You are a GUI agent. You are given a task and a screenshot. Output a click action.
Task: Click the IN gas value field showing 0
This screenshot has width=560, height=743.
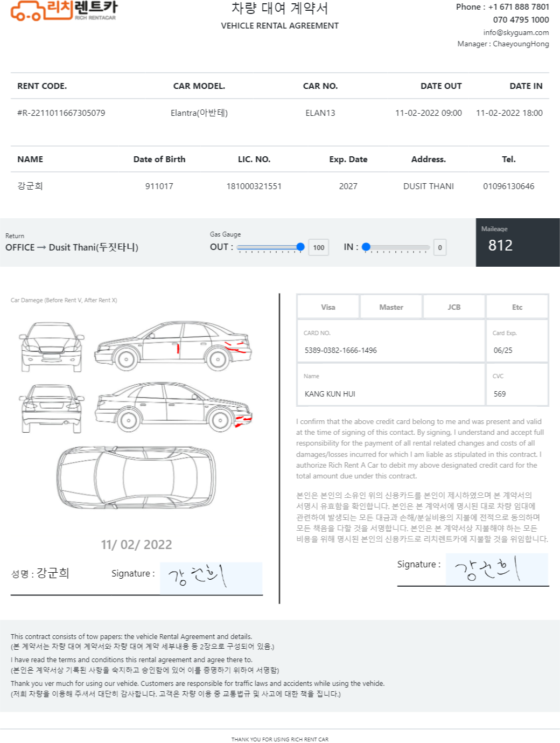coord(440,248)
